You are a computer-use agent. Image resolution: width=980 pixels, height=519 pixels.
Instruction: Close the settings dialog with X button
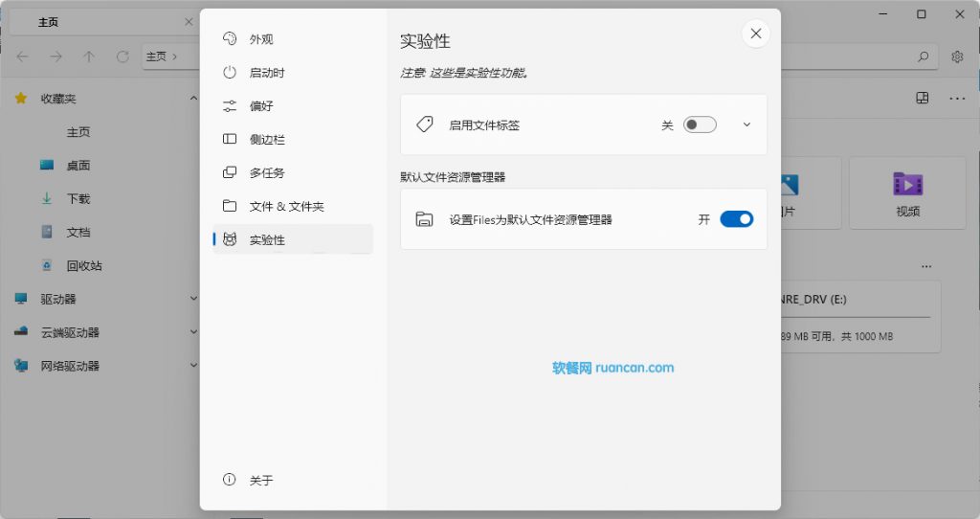coord(756,34)
